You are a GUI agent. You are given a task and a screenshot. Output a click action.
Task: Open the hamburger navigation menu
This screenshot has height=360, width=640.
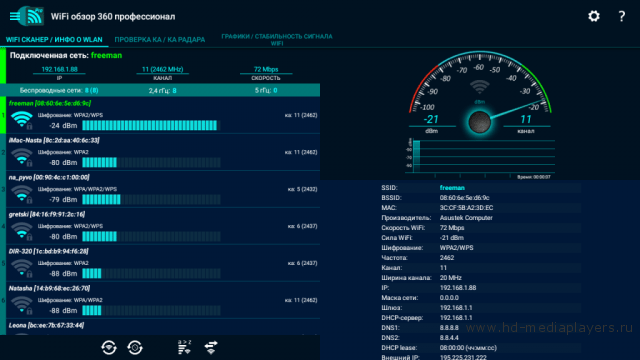tap(15, 16)
